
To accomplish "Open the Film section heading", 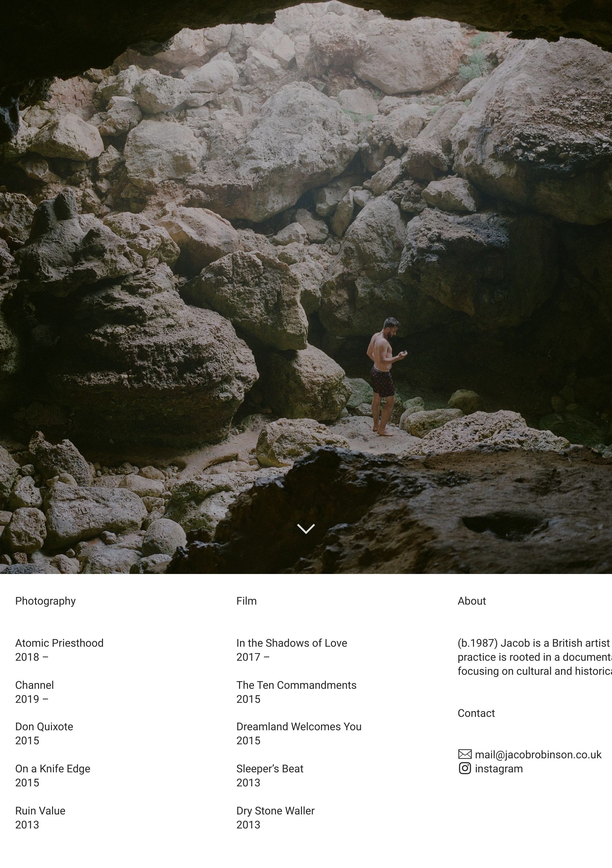I will (x=246, y=601).
